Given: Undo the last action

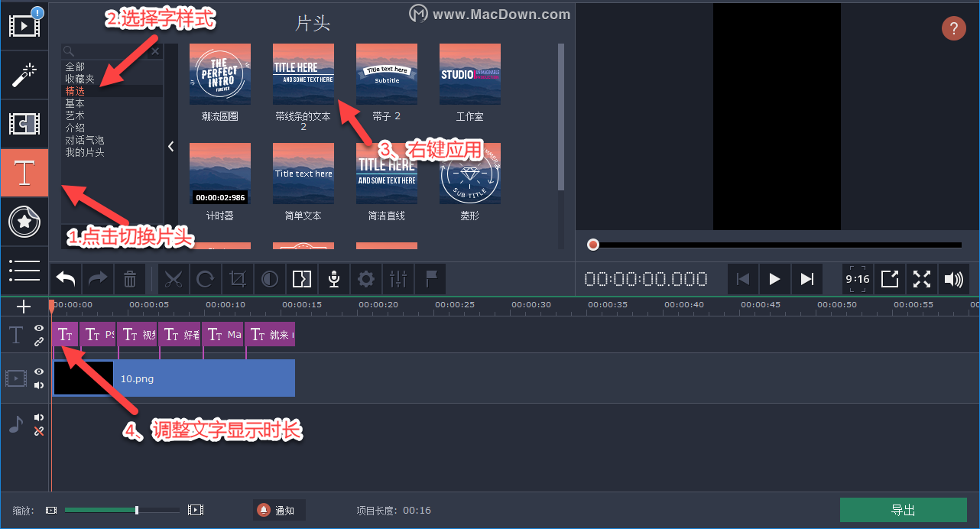Looking at the screenshot, I should coord(66,280).
